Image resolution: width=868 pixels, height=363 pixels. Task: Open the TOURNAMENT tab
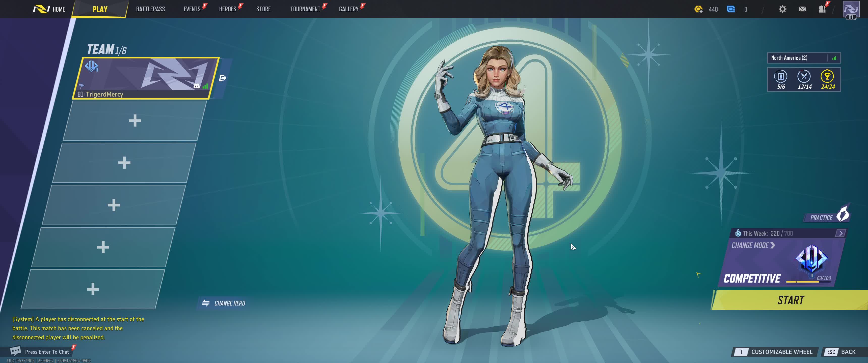point(305,9)
